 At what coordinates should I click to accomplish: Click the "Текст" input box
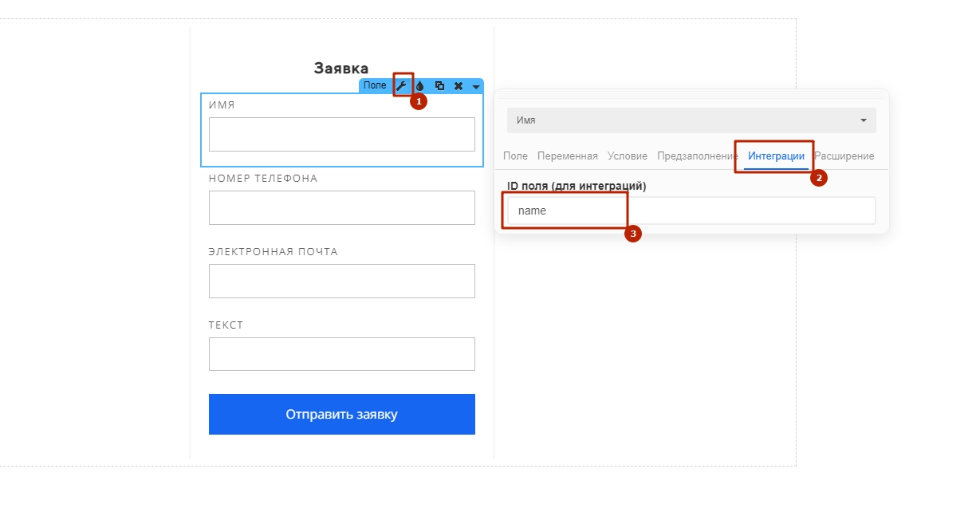341,354
